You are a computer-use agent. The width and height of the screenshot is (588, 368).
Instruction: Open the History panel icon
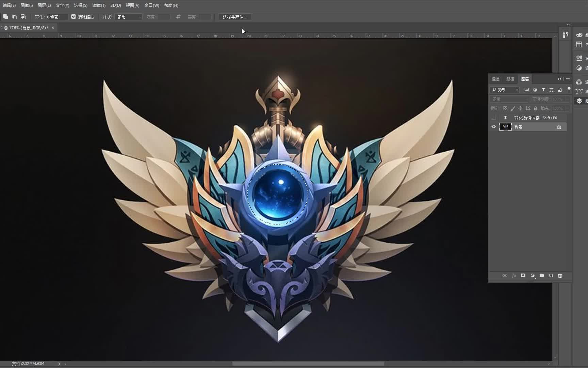point(566,35)
